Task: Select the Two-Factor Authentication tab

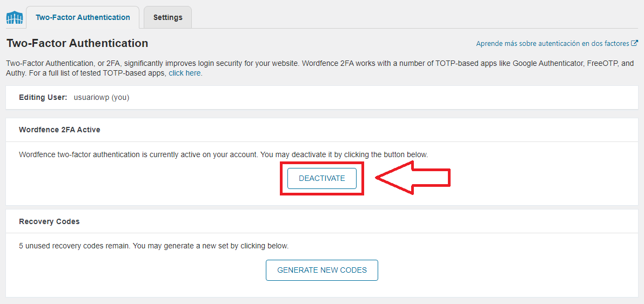Action: pos(83,17)
